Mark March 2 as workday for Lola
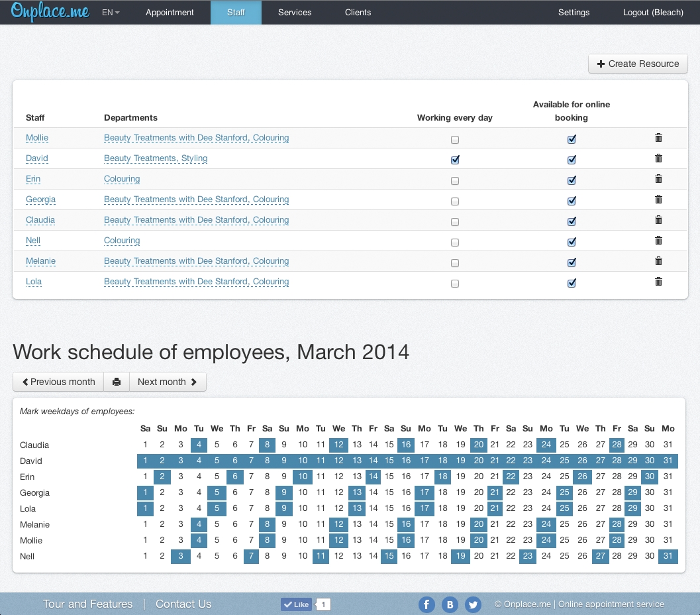 162,508
